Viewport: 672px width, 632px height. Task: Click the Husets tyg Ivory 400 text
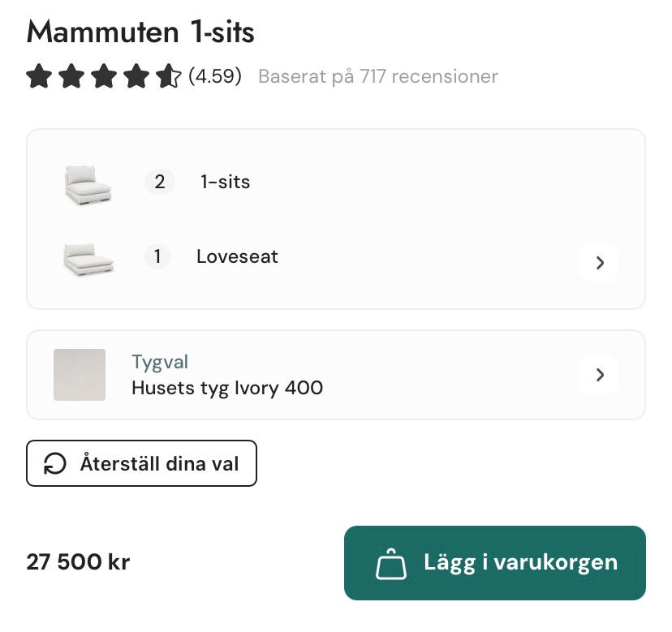[227, 388]
